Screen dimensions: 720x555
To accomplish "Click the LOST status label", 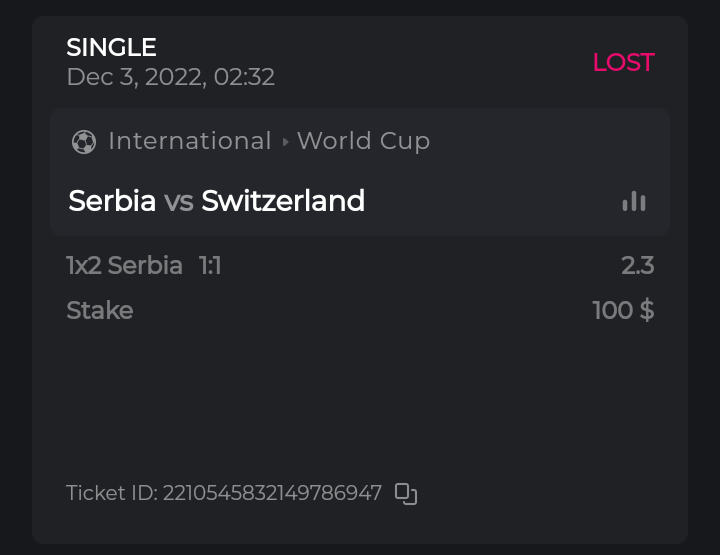I will point(623,62).
